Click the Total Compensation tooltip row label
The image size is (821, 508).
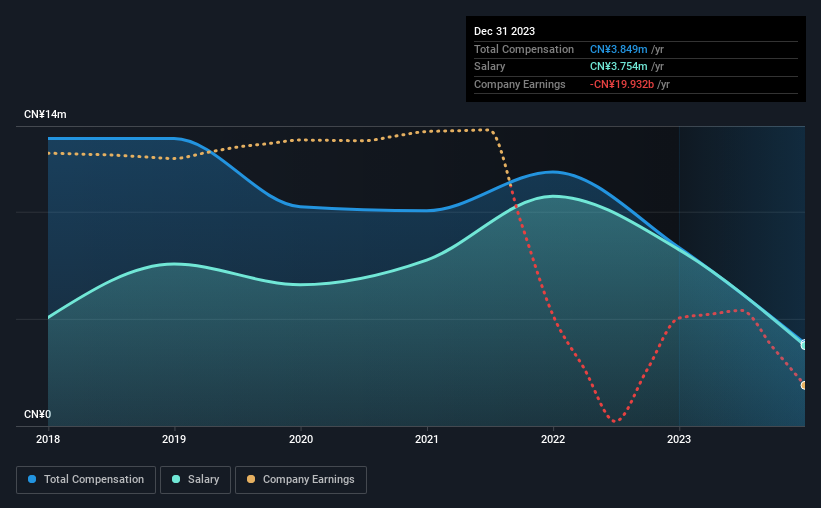[x=524, y=49]
